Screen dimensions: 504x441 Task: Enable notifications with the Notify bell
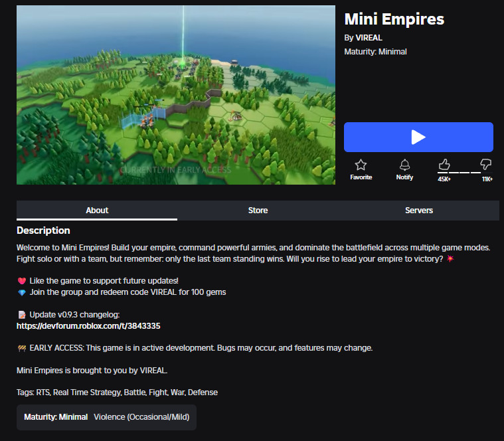pos(404,165)
